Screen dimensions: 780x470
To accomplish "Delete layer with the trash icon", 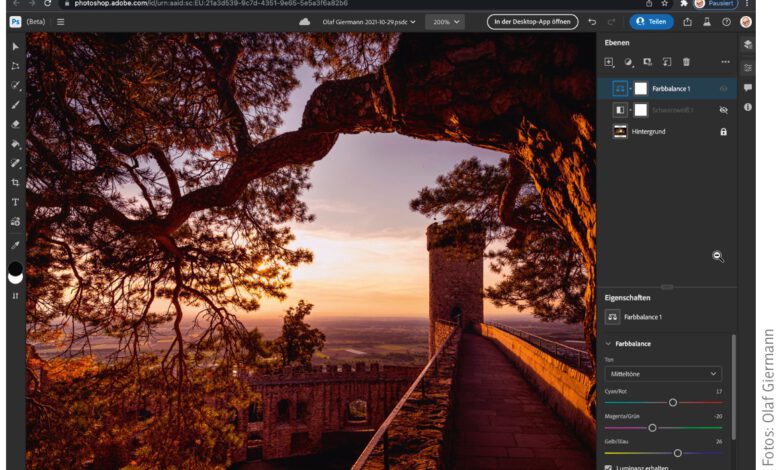I will click(x=686, y=62).
